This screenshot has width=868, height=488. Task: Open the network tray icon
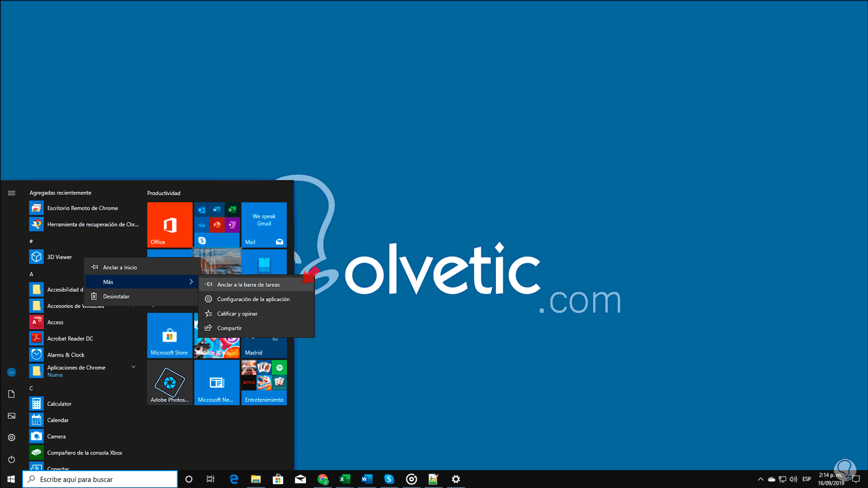[x=782, y=479]
